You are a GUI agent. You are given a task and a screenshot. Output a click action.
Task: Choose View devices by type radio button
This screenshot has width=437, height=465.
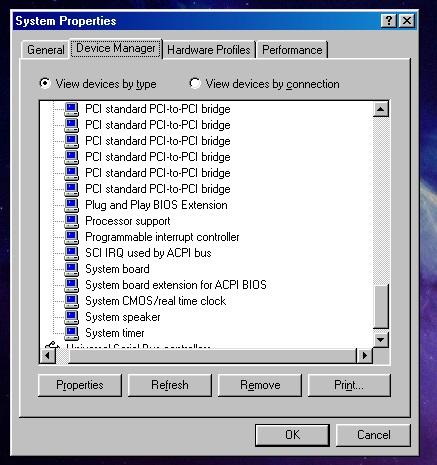45,83
